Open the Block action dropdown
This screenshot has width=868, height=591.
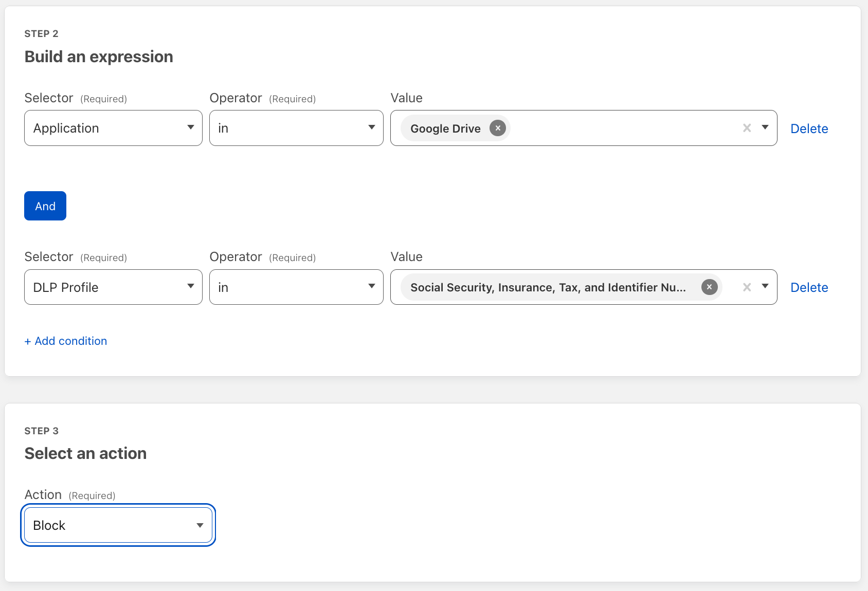click(x=118, y=525)
